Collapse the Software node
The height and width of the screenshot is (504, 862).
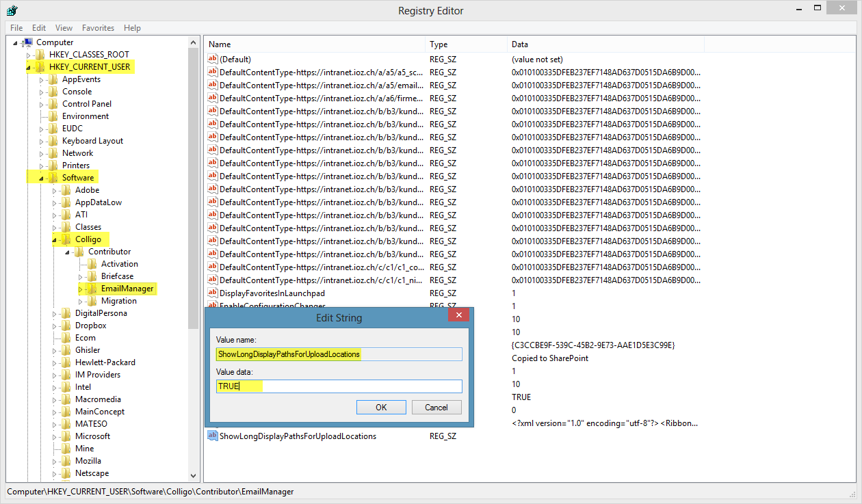(x=41, y=178)
